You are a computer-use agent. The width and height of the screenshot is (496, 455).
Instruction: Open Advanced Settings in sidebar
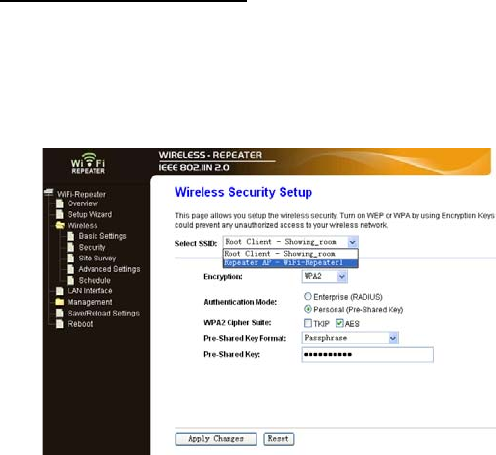click(109, 269)
